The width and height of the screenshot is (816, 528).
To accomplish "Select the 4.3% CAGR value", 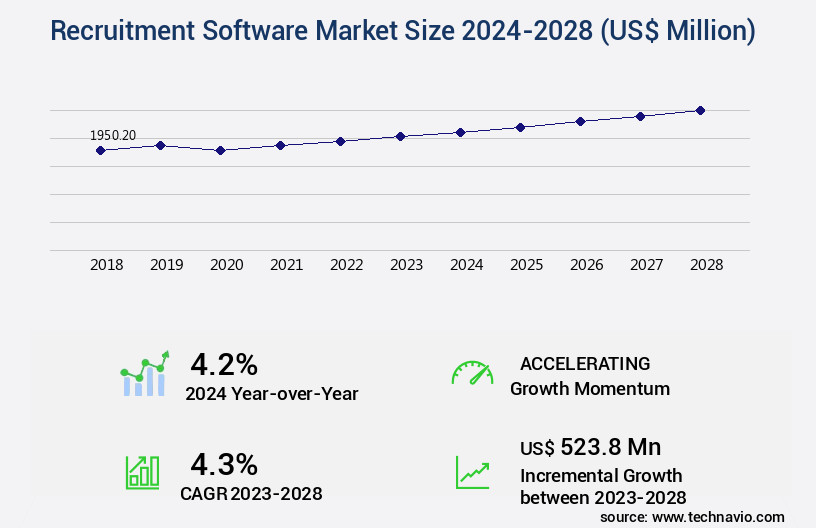I will pyautogui.click(x=224, y=464).
